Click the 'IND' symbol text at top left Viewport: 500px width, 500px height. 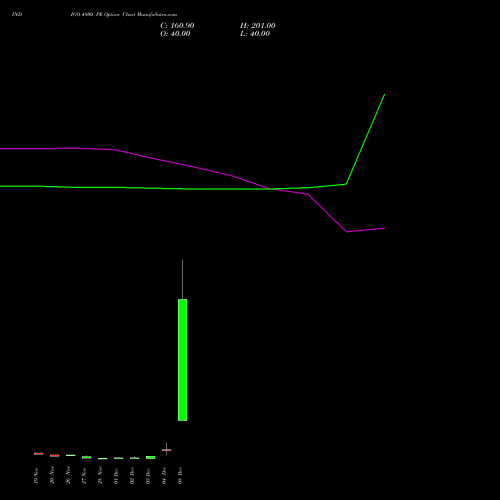pyautogui.click(x=17, y=14)
